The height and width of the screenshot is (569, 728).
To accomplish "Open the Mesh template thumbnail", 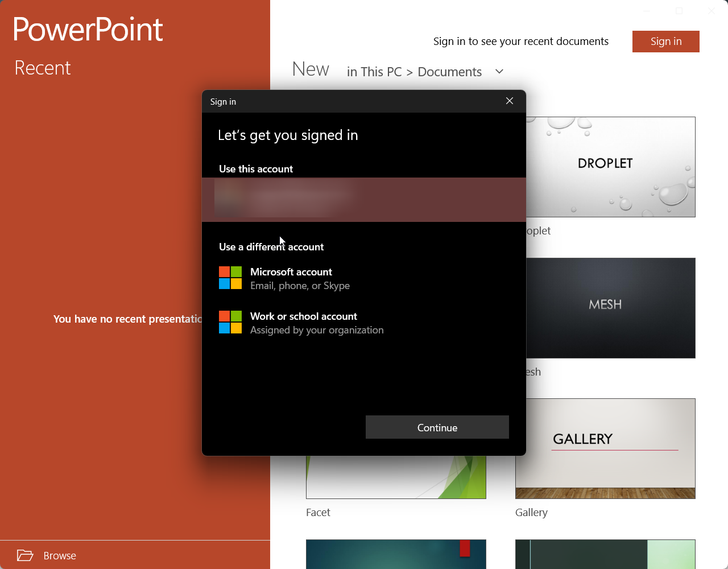I will [610, 308].
